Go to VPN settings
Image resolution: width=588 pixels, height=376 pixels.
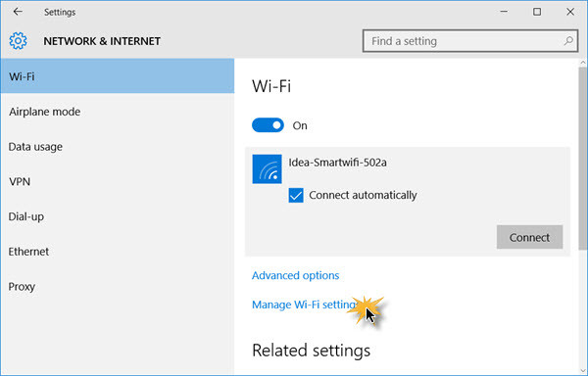(x=118, y=181)
